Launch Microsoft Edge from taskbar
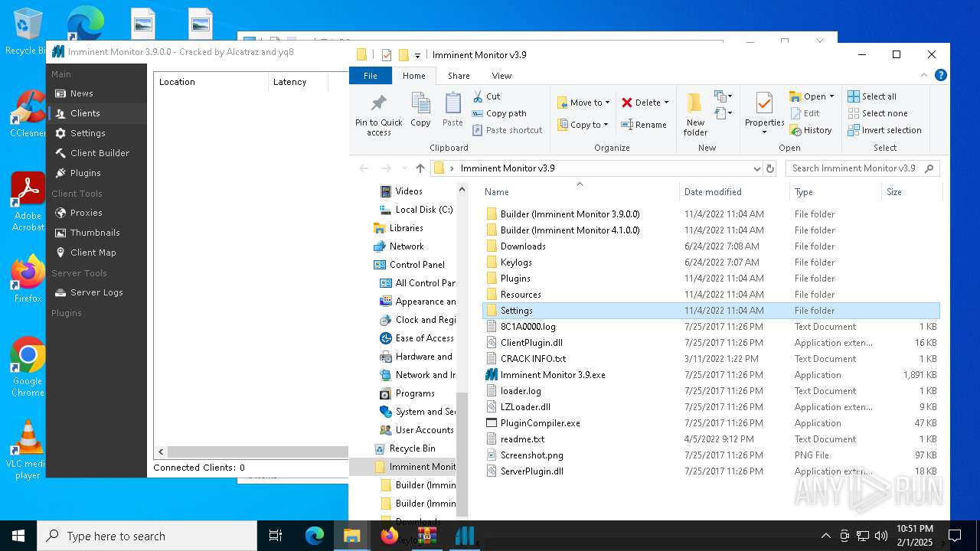 coord(315,536)
